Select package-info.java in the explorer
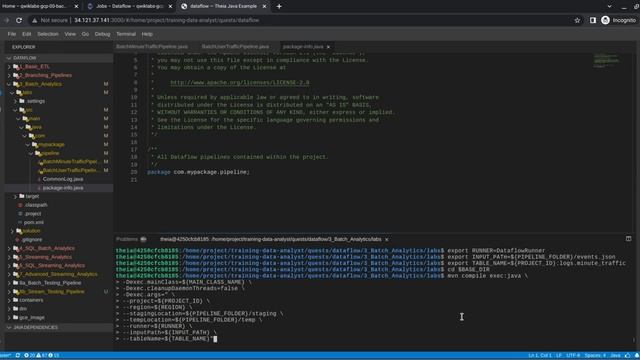The width and height of the screenshot is (640, 360). pyautogui.click(x=62, y=188)
